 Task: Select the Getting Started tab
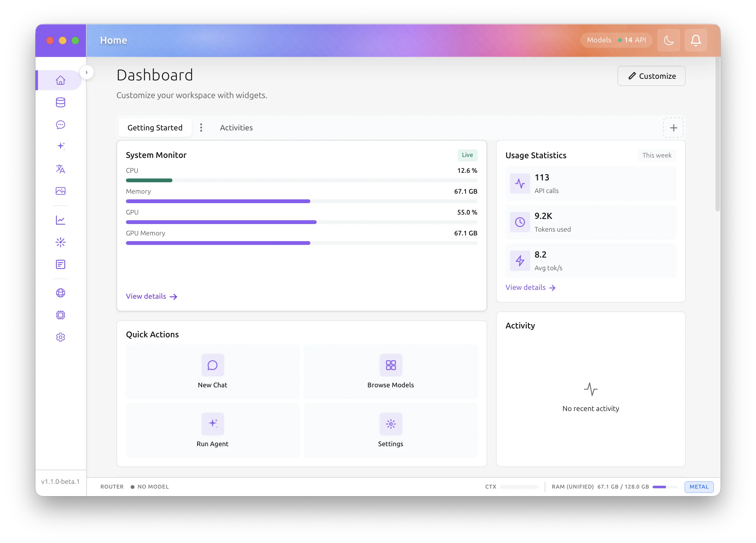pos(155,128)
